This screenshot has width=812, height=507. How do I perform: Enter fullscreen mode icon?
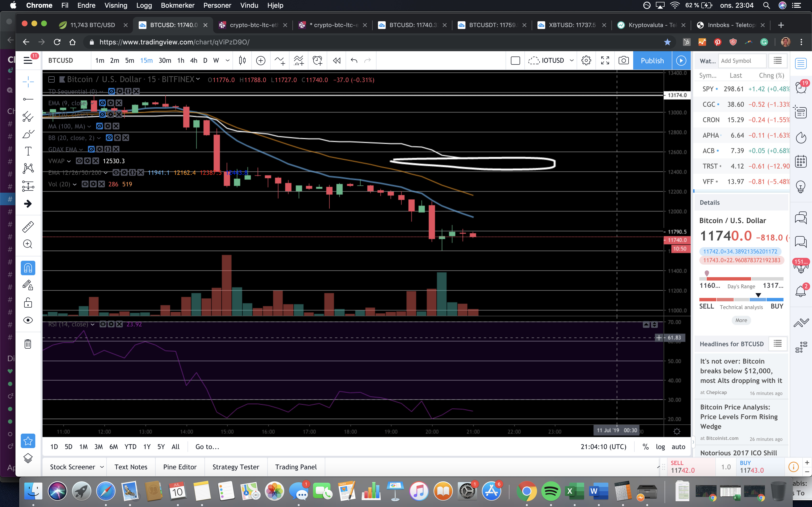[605, 60]
